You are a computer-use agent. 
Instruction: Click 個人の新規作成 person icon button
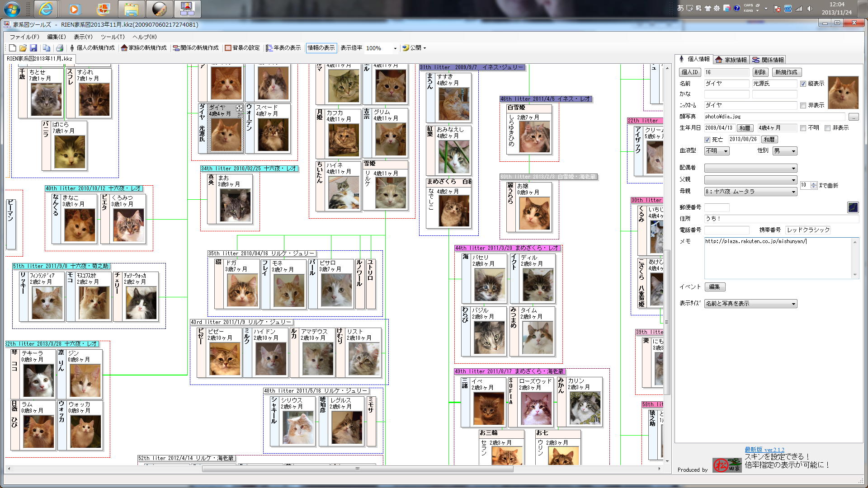92,48
